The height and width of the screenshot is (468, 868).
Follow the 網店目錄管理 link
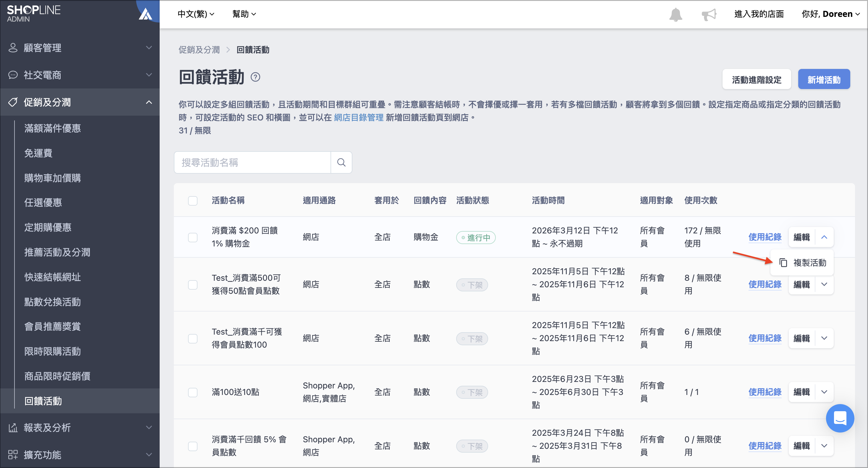359,117
